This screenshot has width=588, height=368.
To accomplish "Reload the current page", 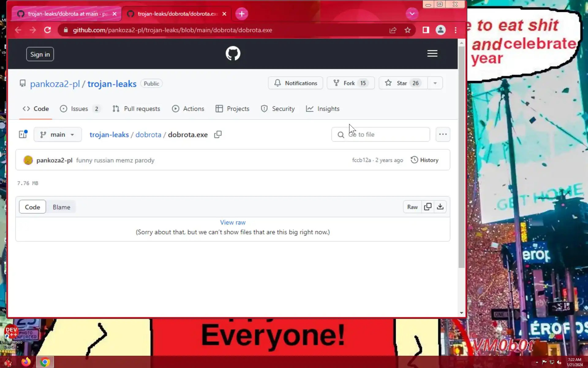I will pyautogui.click(x=47, y=30).
